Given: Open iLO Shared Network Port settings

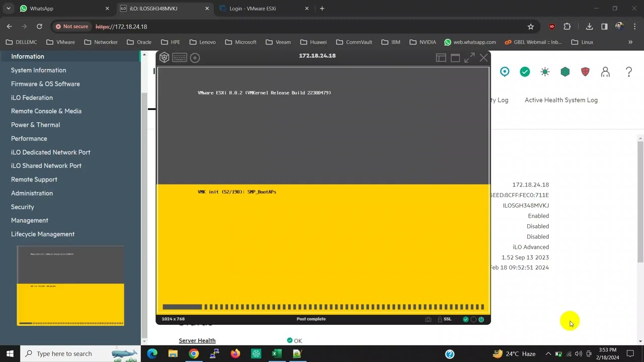Looking at the screenshot, I should click(46, 166).
